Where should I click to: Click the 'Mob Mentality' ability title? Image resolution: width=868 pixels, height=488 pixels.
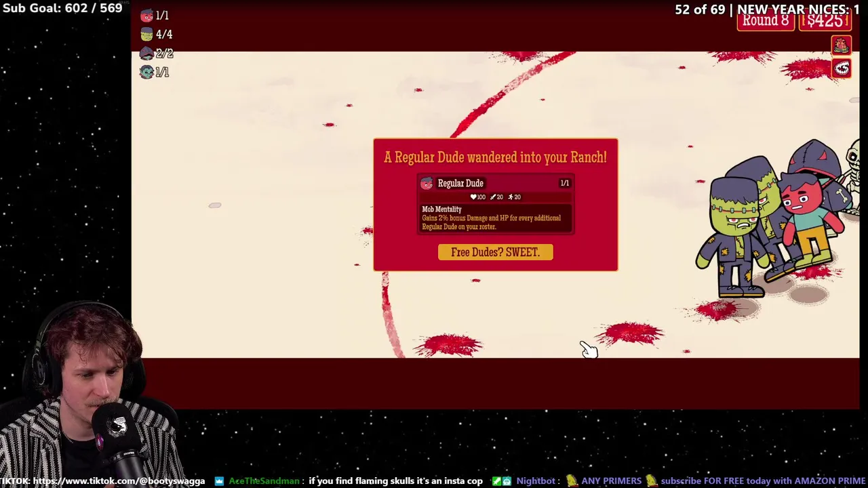441,209
